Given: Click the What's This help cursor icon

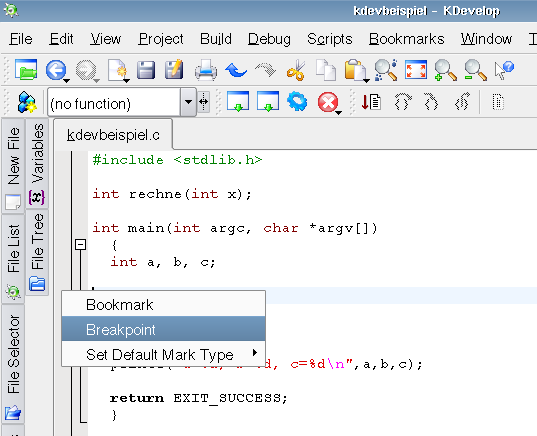Looking at the screenshot, I should pyautogui.click(x=504, y=70).
